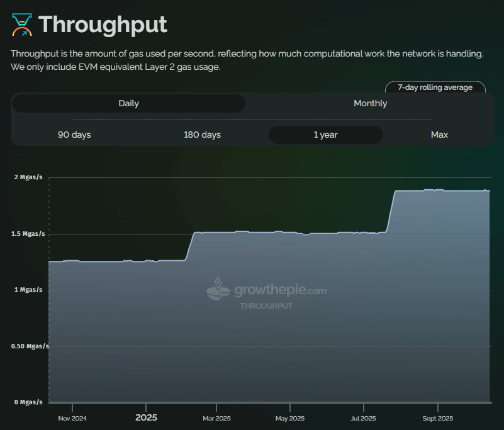Choose the 180 days range

(202, 135)
